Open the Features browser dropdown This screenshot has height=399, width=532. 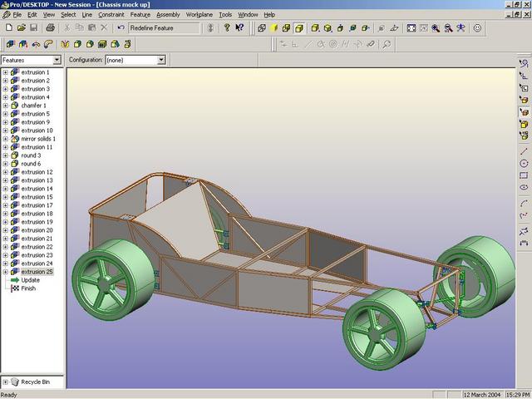point(57,60)
